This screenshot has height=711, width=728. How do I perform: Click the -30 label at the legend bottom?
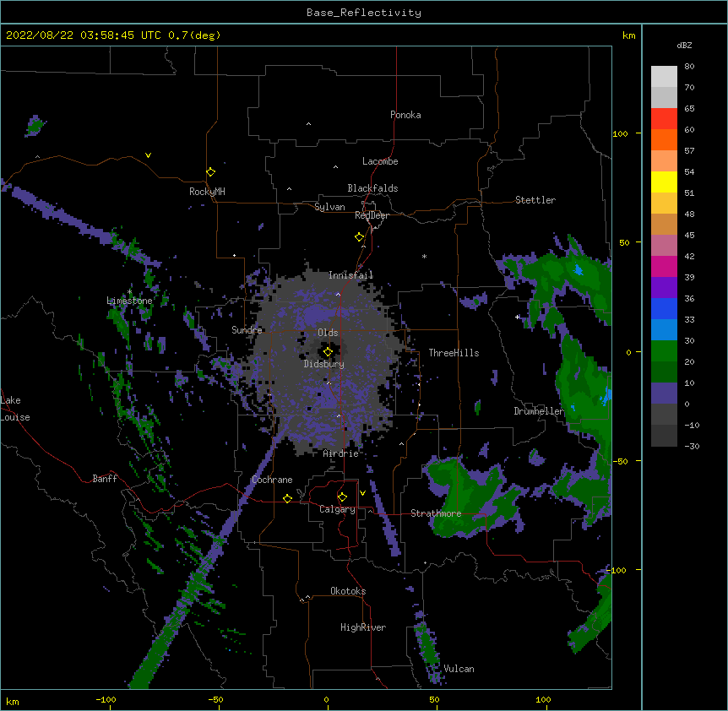coord(692,447)
